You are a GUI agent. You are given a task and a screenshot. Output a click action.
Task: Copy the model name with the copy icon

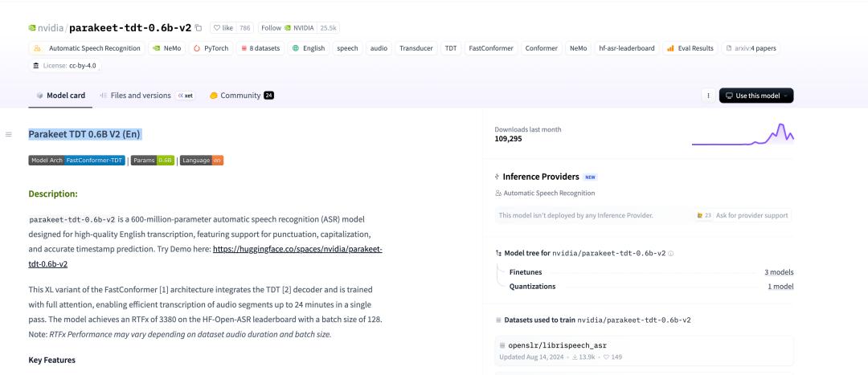tap(199, 27)
